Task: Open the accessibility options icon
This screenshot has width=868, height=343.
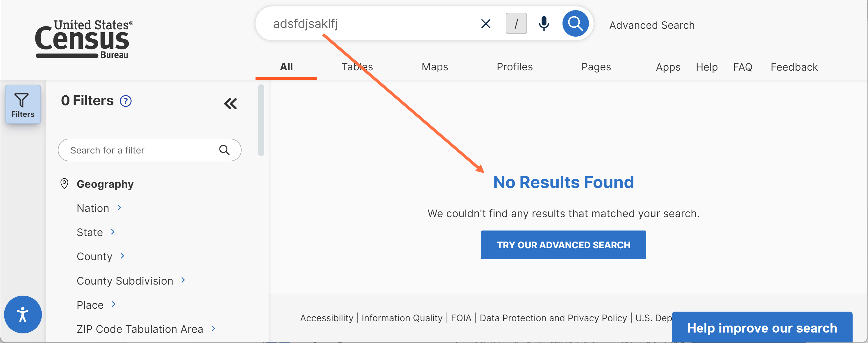Action: [23, 314]
